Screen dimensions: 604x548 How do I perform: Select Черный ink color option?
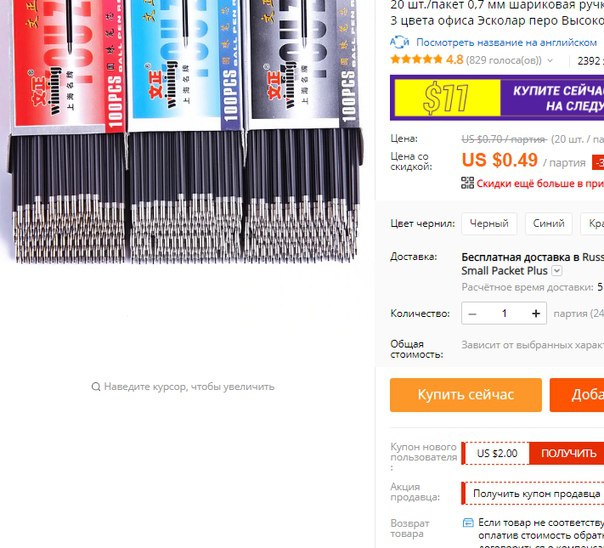(489, 223)
